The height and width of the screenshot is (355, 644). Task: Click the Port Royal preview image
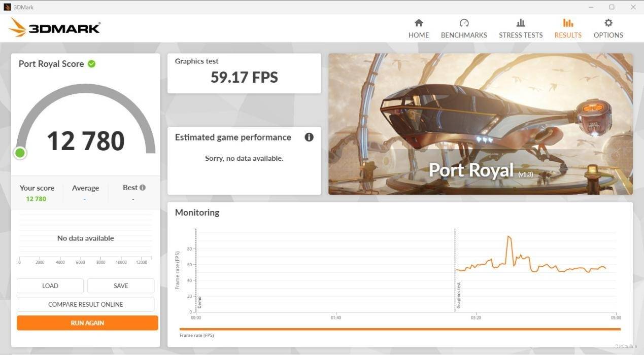[x=480, y=124]
